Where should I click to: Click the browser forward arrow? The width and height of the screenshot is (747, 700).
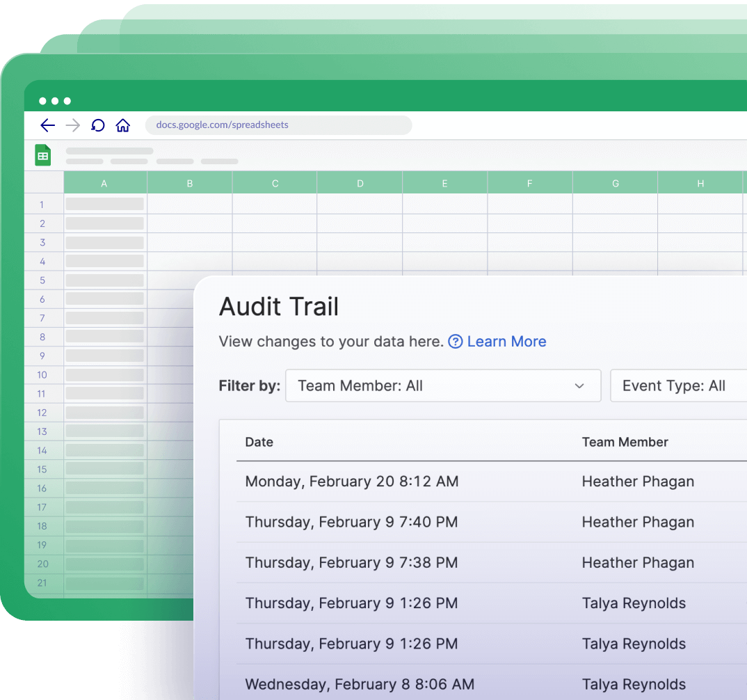(73, 125)
